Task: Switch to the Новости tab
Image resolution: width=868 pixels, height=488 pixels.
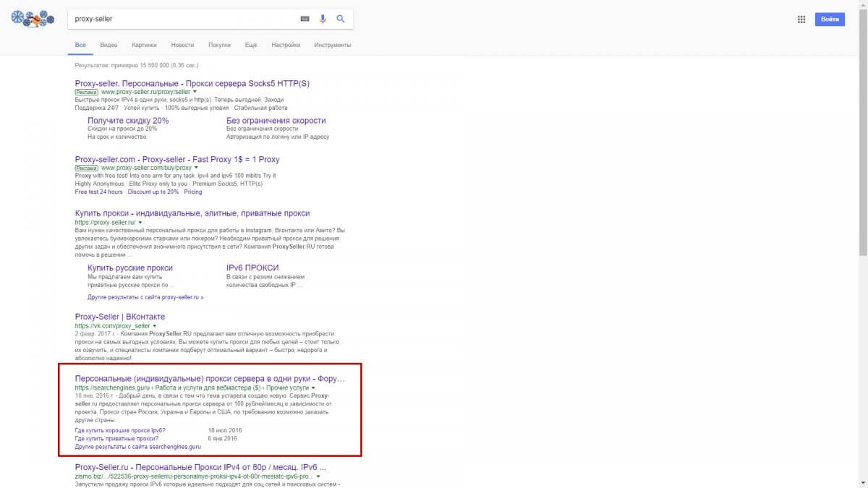Action: pyautogui.click(x=182, y=45)
